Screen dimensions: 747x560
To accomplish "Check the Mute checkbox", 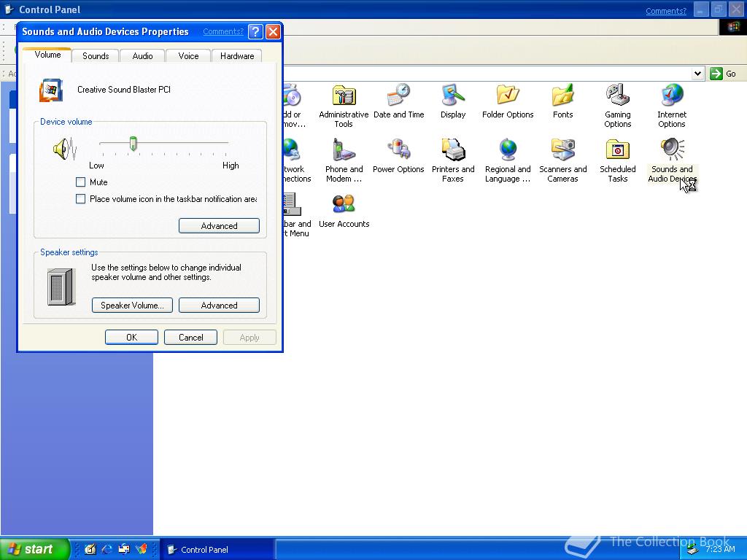I will [80, 182].
